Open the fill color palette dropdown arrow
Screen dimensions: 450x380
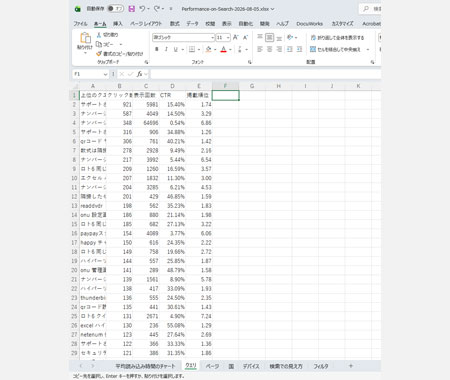tap(215, 50)
